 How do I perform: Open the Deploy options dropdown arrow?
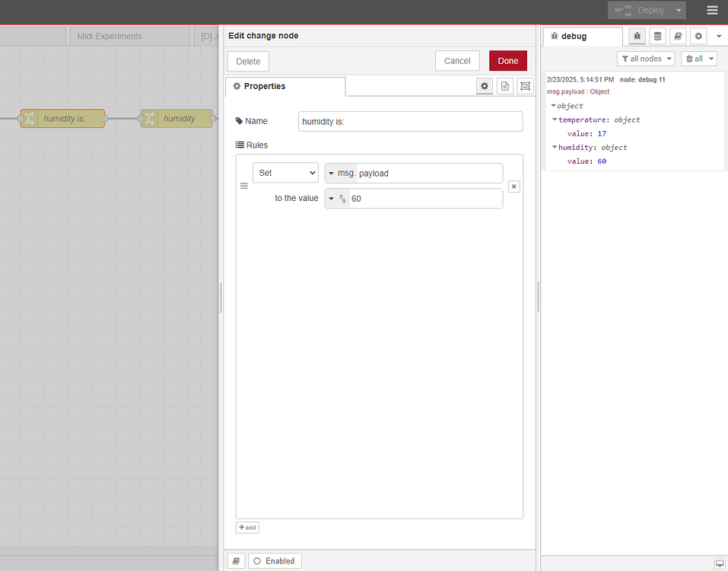coord(679,10)
